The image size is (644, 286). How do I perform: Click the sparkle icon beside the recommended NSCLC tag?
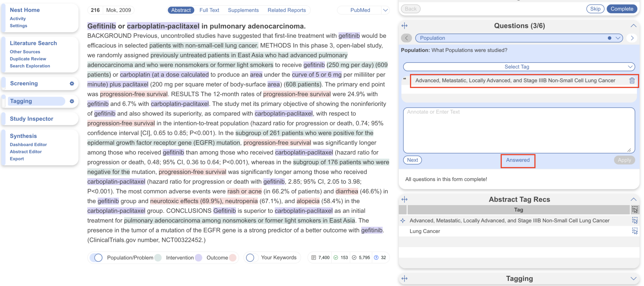coord(403,220)
